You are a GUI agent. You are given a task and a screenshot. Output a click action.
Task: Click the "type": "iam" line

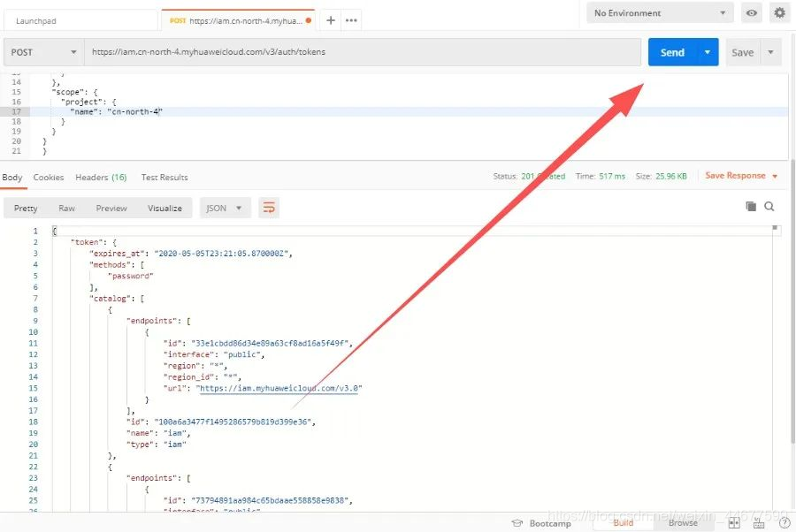[156, 445]
